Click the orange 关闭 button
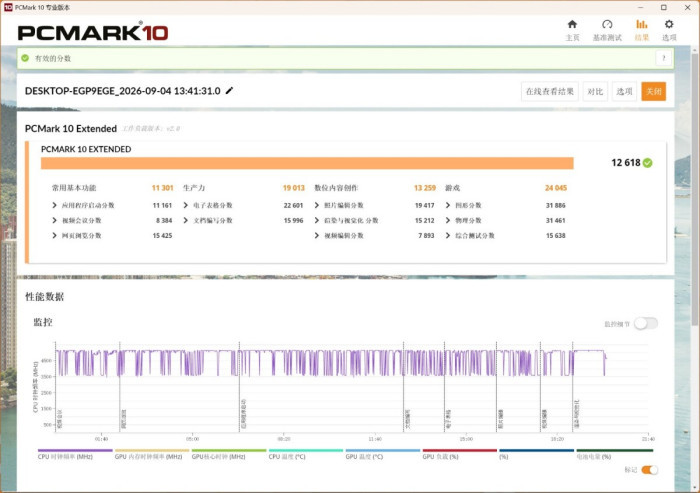This screenshot has width=700, height=493. (x=654, y=92)
